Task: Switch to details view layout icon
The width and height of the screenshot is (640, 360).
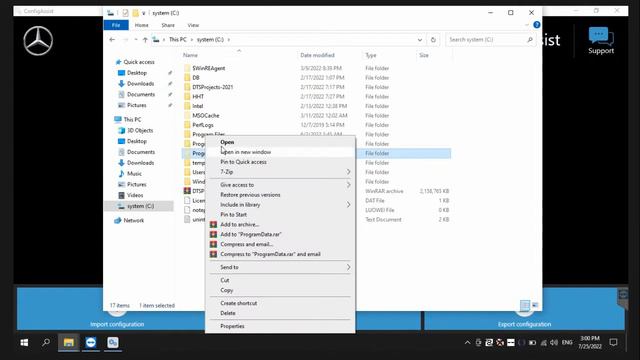Action: [x=524, y=305]
